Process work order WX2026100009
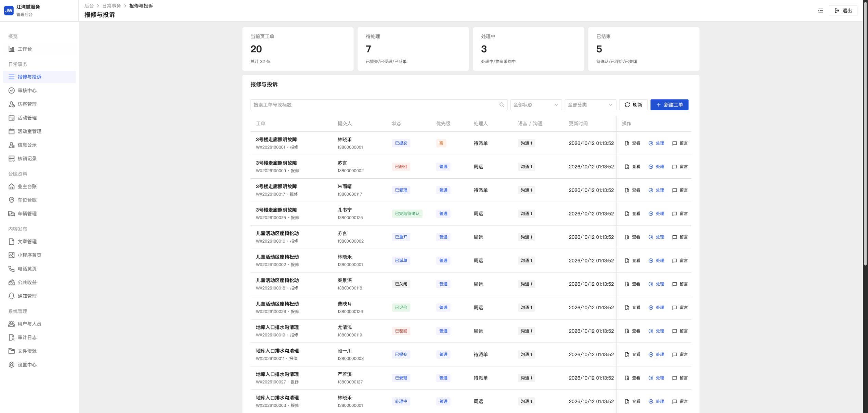 click(x=656, y=167)
